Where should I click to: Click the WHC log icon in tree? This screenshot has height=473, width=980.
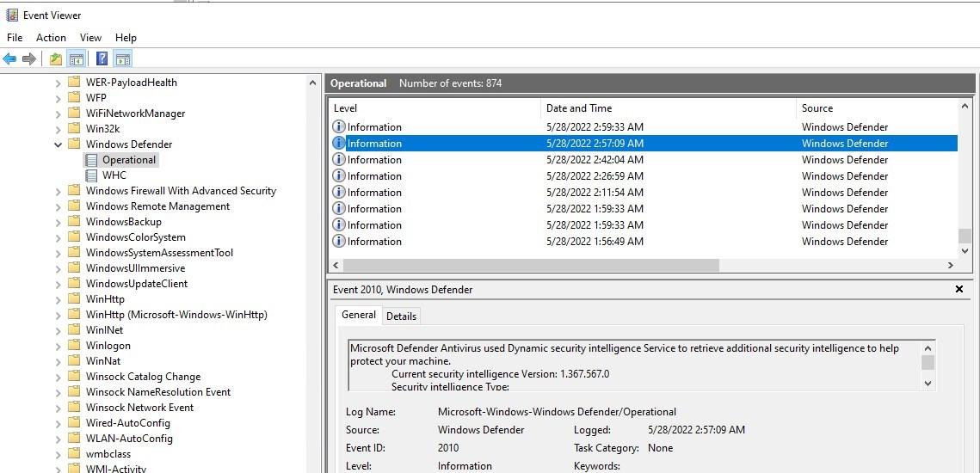tap(91, 175)
